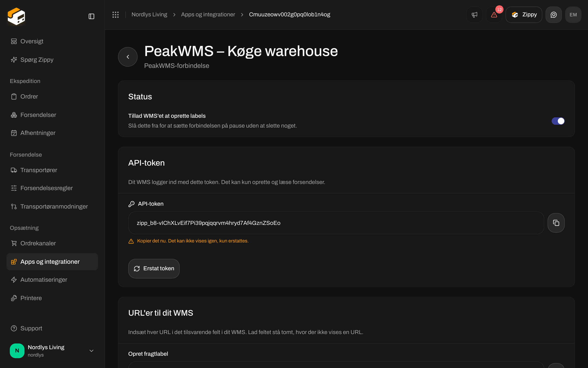Click the Zippy logo in the sidebar

(16, 16)
